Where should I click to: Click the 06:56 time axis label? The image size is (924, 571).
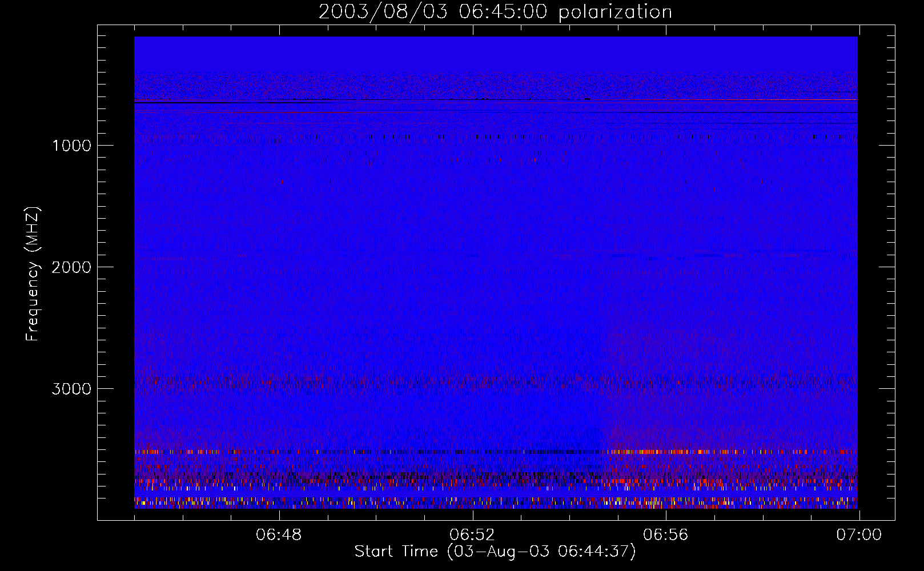[665, 535]
